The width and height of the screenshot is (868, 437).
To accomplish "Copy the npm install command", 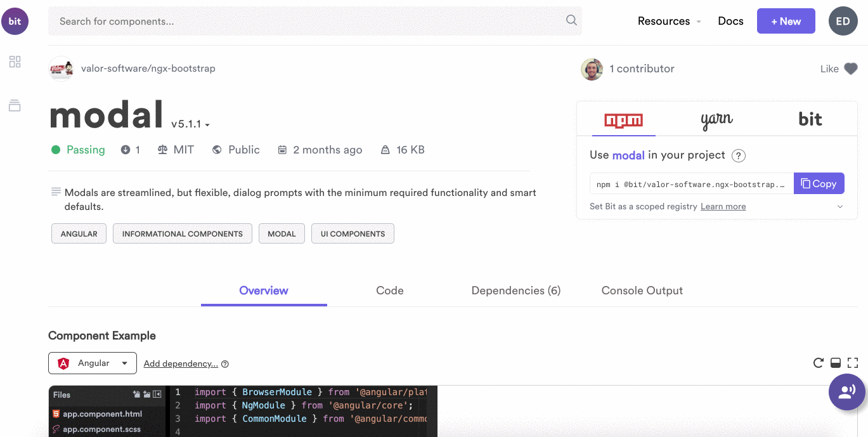I will point(819,183).
